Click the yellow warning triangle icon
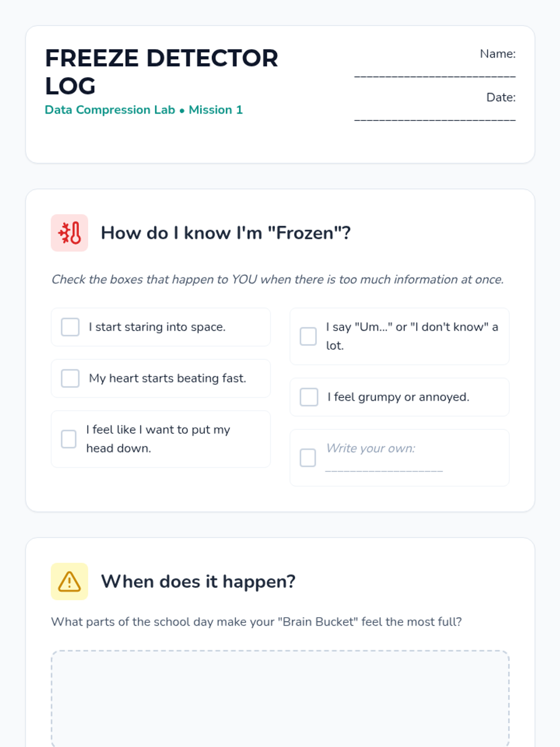 [70, 581]
